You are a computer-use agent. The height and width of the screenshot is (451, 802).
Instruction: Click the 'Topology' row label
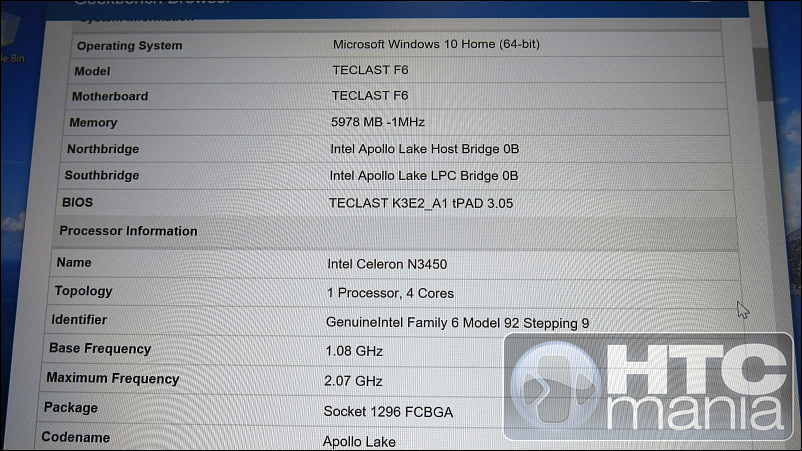click(83, 291)
